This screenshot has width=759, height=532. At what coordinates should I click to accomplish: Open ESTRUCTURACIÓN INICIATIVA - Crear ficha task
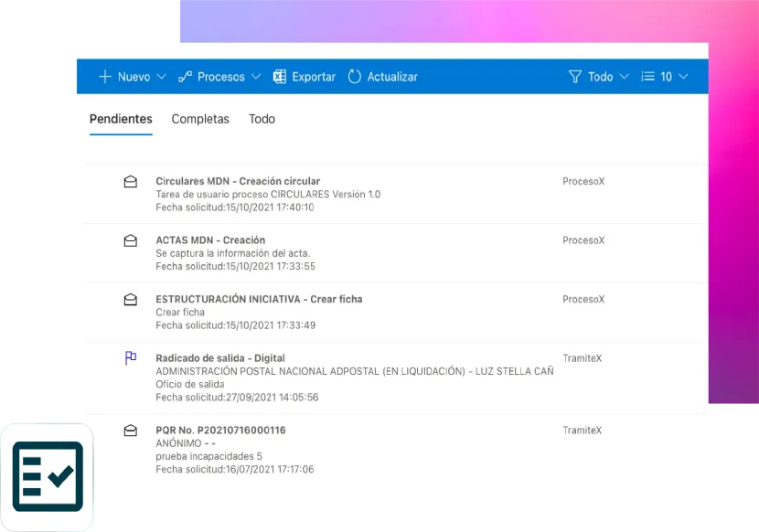pos(259,299)
